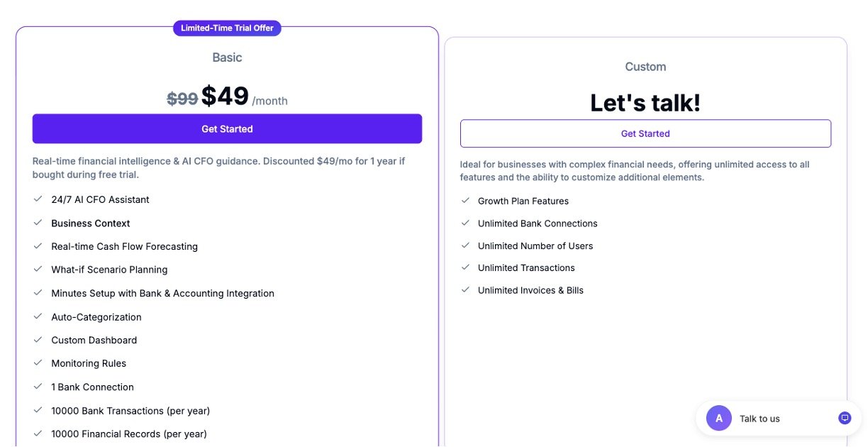
Task: Click checkmark beside Monitoring Rules
Action: click(x=38, y=363)
